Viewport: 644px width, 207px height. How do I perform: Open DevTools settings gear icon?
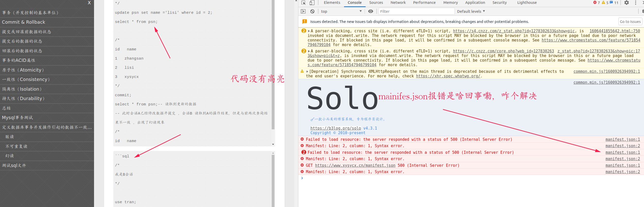point(627,3)
